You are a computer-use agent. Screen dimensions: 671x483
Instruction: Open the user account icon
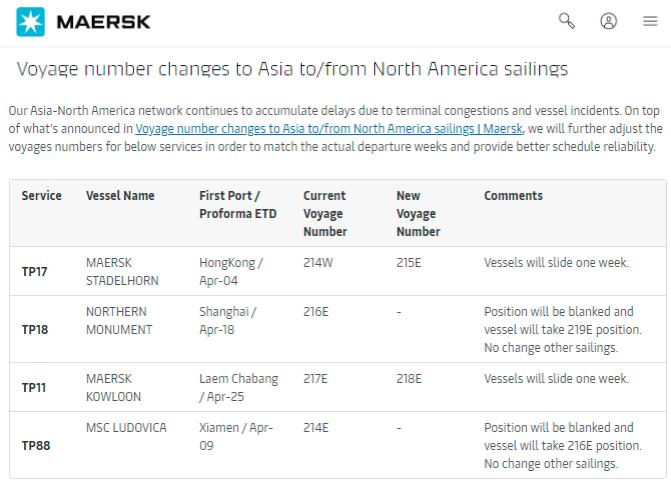pos(608,21)
